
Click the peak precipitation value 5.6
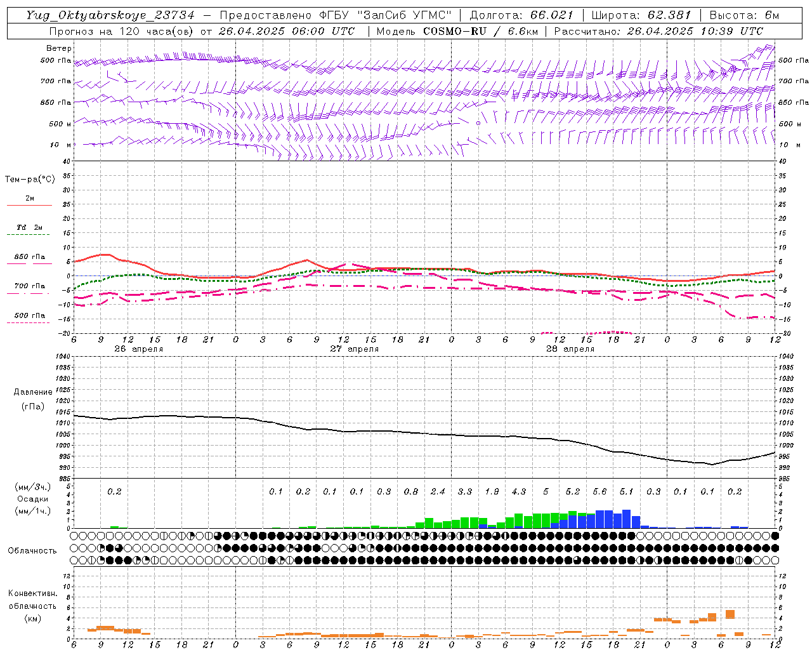pos(599,492)
